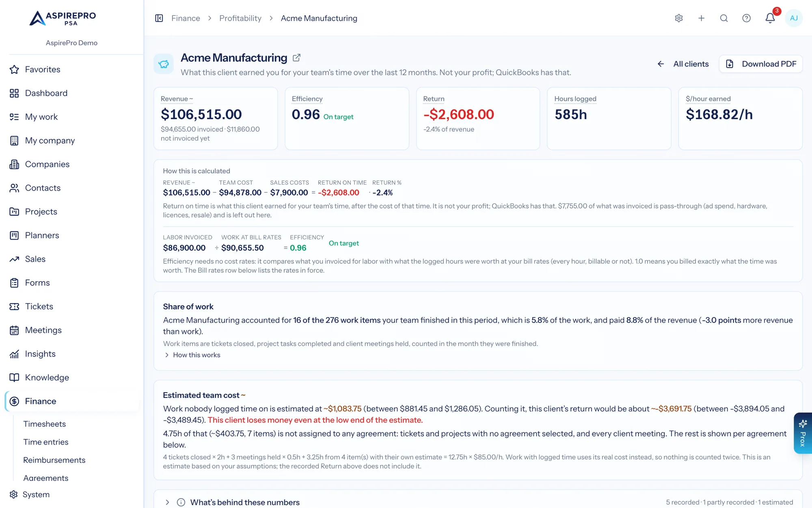812x508 pixels.
Task: Click the $/hour earned label
Action: [708, 99]
